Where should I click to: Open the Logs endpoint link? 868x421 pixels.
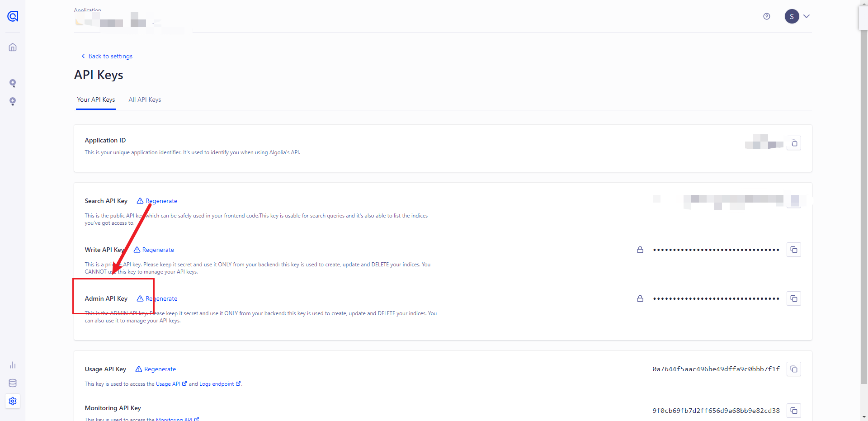coord(217,384)
